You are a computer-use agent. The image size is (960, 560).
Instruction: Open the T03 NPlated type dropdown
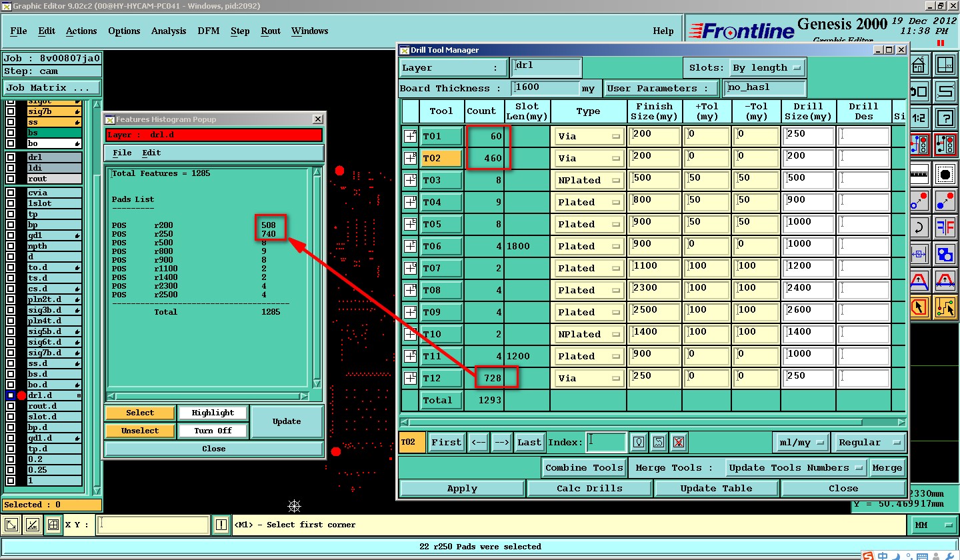click(x=589, y=180)
